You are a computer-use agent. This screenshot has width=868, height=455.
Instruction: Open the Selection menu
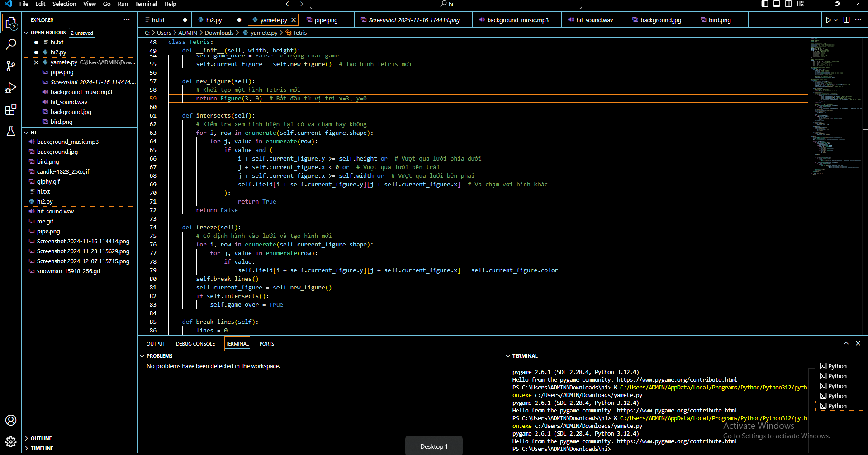coord(64,4)
